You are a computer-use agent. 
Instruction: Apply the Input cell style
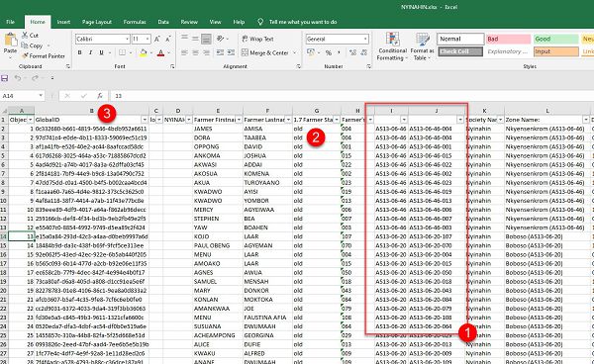tap(556, 51)
